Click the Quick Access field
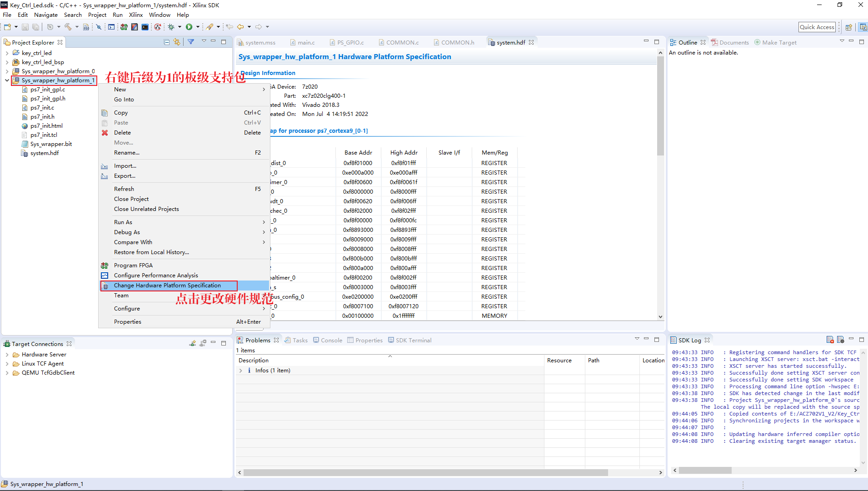Viewport: 868px width, 491px height. 817,27
